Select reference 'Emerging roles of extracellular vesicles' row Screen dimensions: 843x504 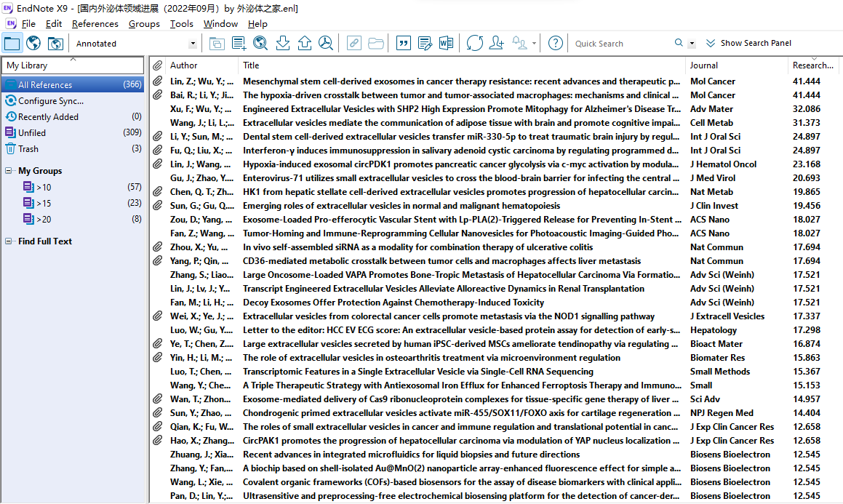[x=496, y=206]
